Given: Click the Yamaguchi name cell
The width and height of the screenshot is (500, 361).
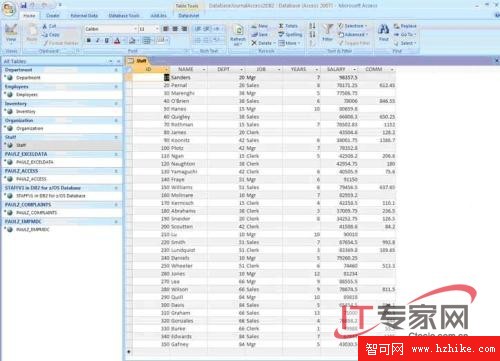Looking at the screenshot, I should 189,171.
